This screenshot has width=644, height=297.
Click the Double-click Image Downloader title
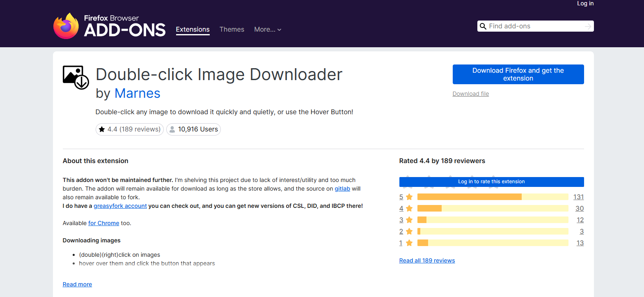click(219, 75)
